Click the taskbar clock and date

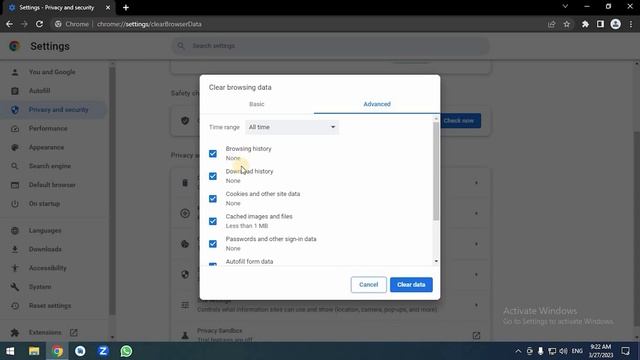point(601,351)
